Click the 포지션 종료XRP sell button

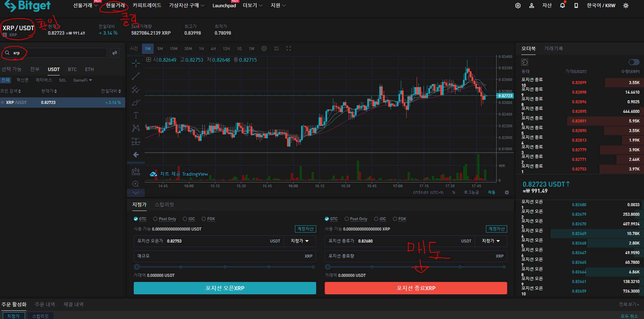tap(416, 288)
